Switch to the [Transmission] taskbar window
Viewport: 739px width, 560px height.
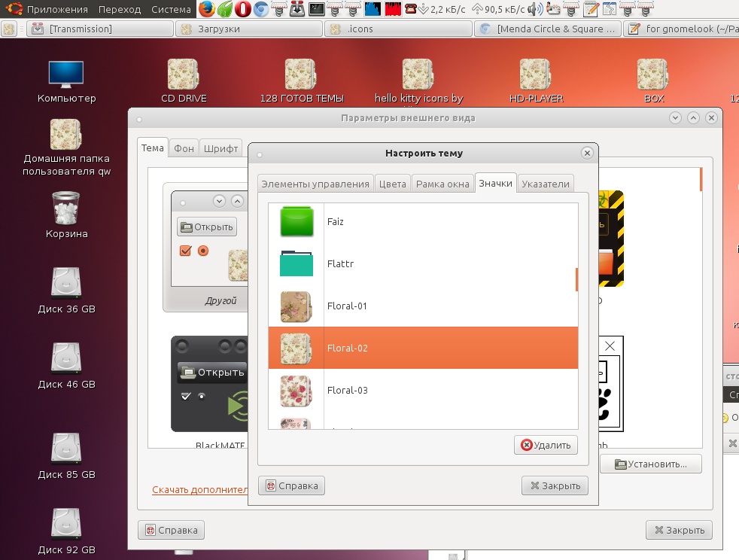pos(100,29)
